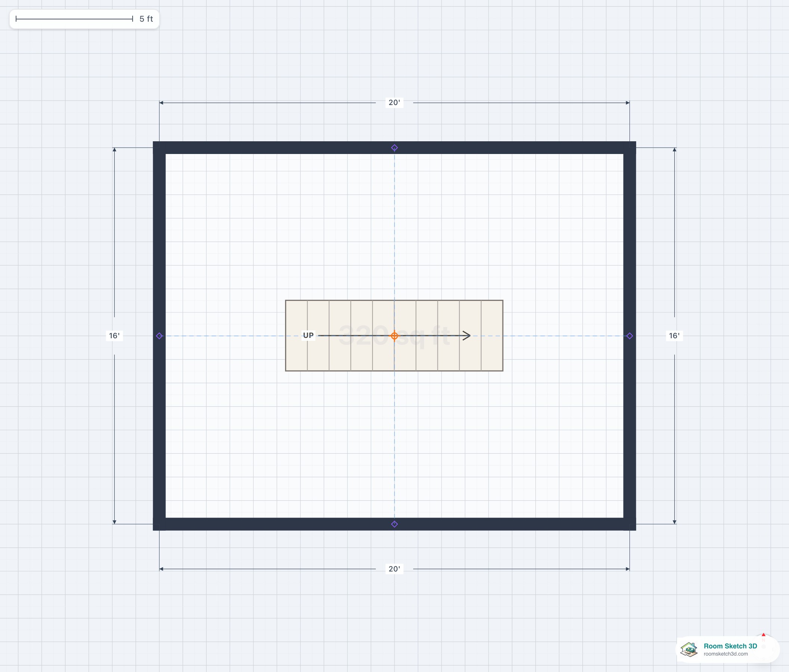Image resolution: width=789 pixels, height=672 pixels.
Task: Click the Room Sketch 3D house logo
Action: 689,650
